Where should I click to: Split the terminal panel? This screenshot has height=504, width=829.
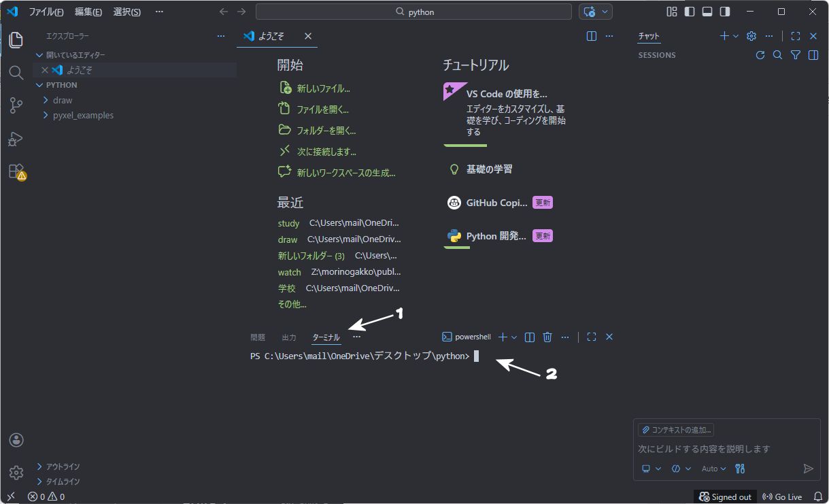click(x=530, y=337)
